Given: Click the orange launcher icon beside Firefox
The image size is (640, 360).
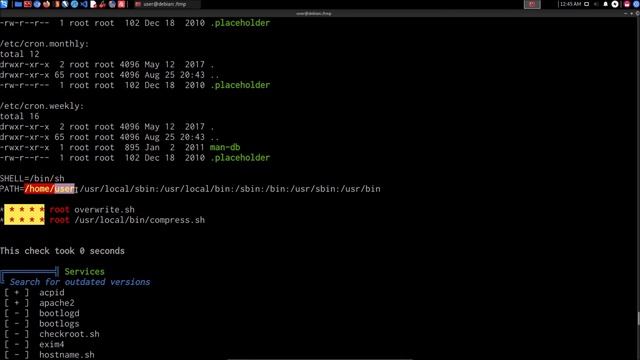Looking at the screenshot, I should click(57, 4).
